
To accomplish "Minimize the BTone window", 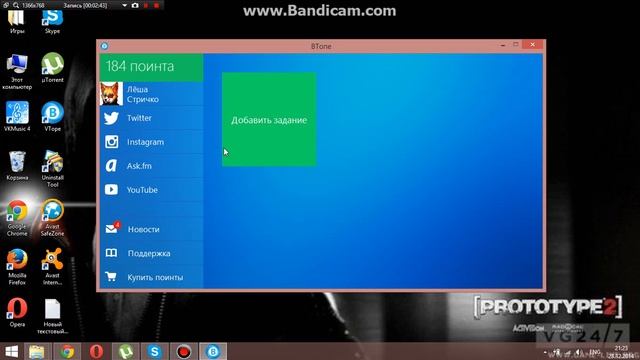I will pyautogui.click(x=503, y=45).
